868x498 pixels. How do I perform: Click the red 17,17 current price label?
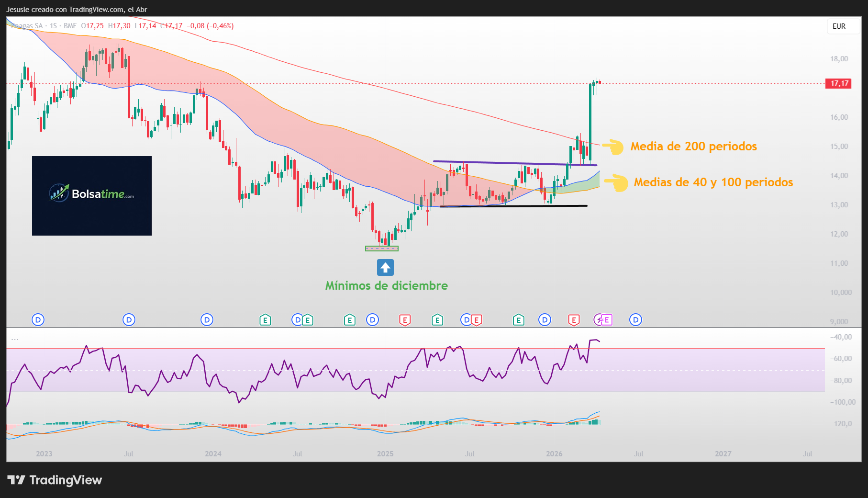tap(839, 83)
